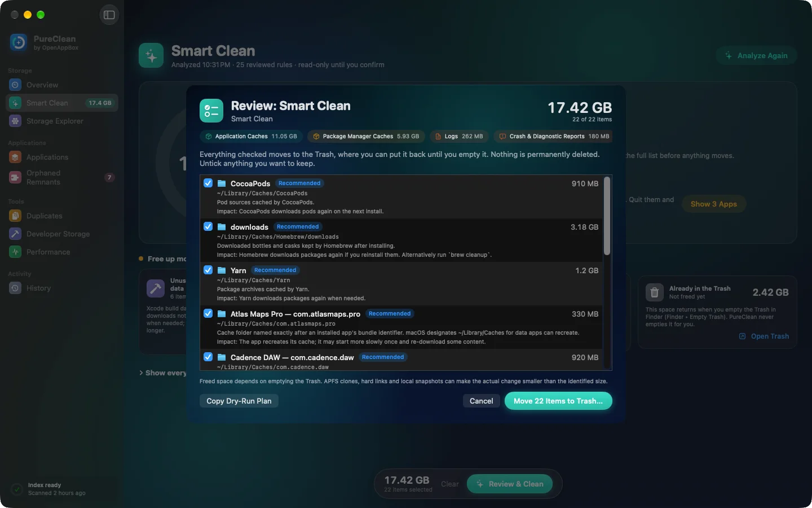Click the Duplicates sidebar icon
The width and height of the screenshot is (812, 508).
(x=15, y=216)
